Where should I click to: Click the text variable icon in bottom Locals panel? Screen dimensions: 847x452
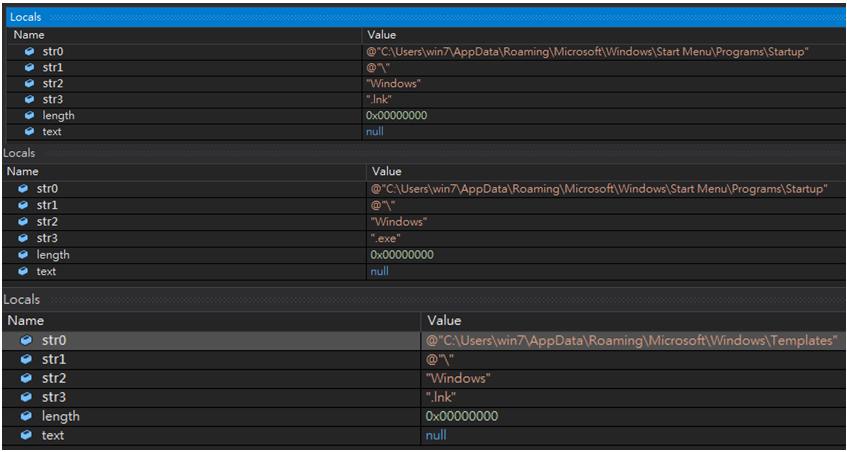(x=26, y=436)
